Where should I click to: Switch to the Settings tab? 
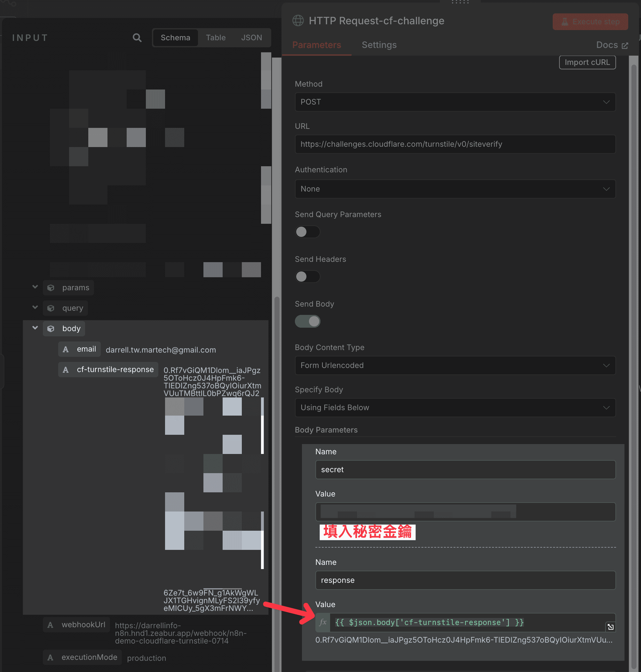(x=379, y=45)
